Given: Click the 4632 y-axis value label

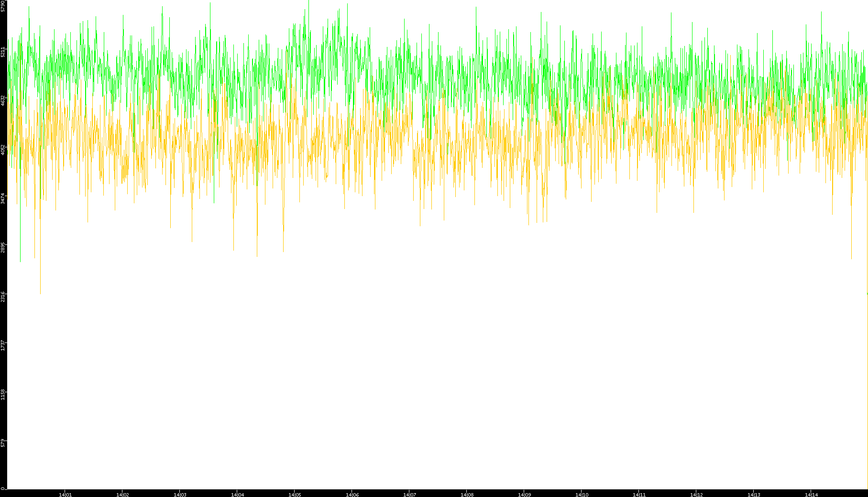Looking at the screenshot, I should point(3,100).
